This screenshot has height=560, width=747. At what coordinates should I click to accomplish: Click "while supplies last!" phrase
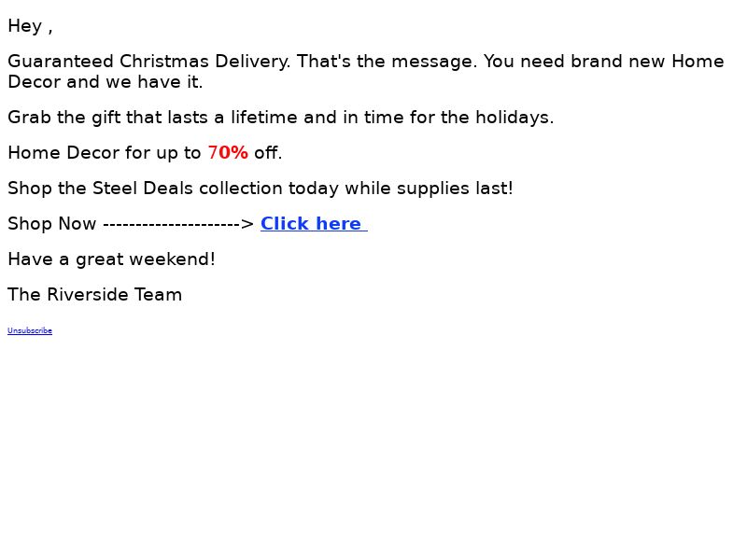tap(429, 189)
